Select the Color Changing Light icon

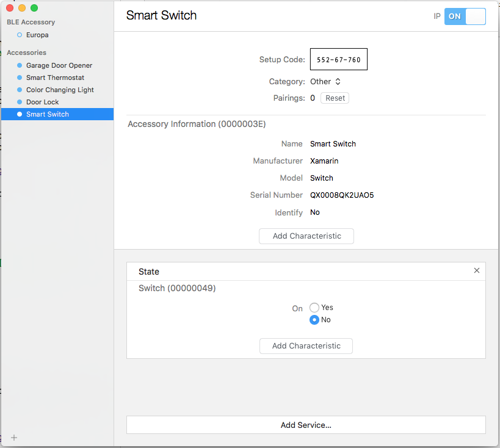21,90
